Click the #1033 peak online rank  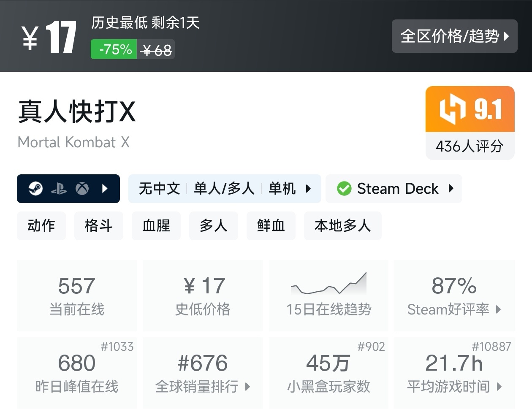[117, 347]
